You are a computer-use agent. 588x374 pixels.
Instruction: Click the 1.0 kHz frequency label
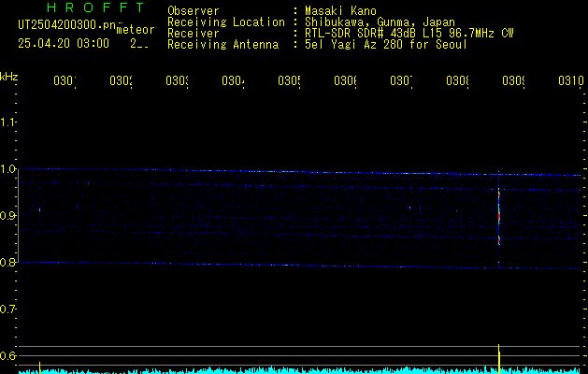click(7, 169)
